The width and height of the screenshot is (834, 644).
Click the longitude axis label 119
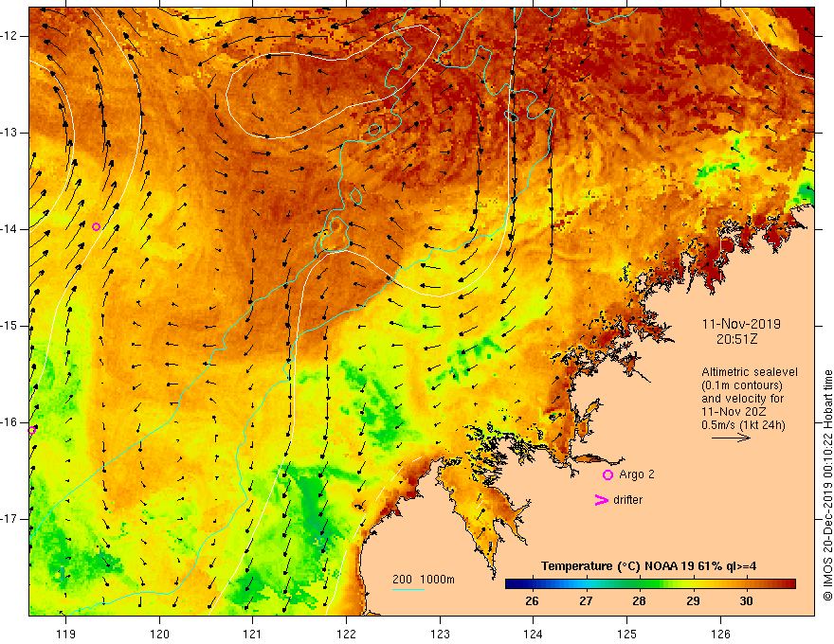(x=66, y=634)
